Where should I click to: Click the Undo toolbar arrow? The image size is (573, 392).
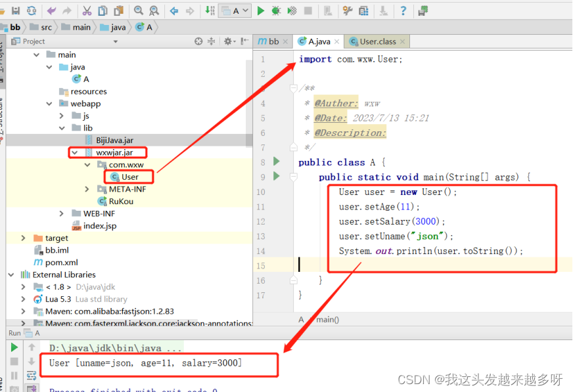51,11
